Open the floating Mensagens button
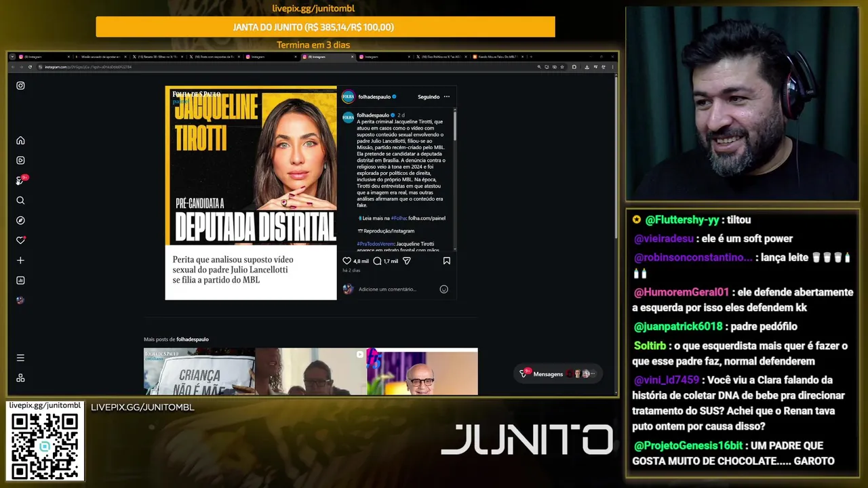 coord(558,373)
